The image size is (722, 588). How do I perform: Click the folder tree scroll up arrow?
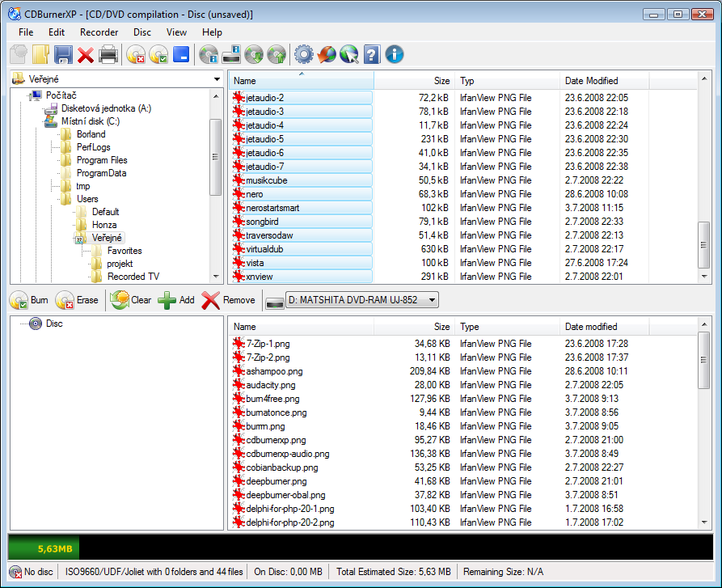pyautogui.click(x=216, y=95)
